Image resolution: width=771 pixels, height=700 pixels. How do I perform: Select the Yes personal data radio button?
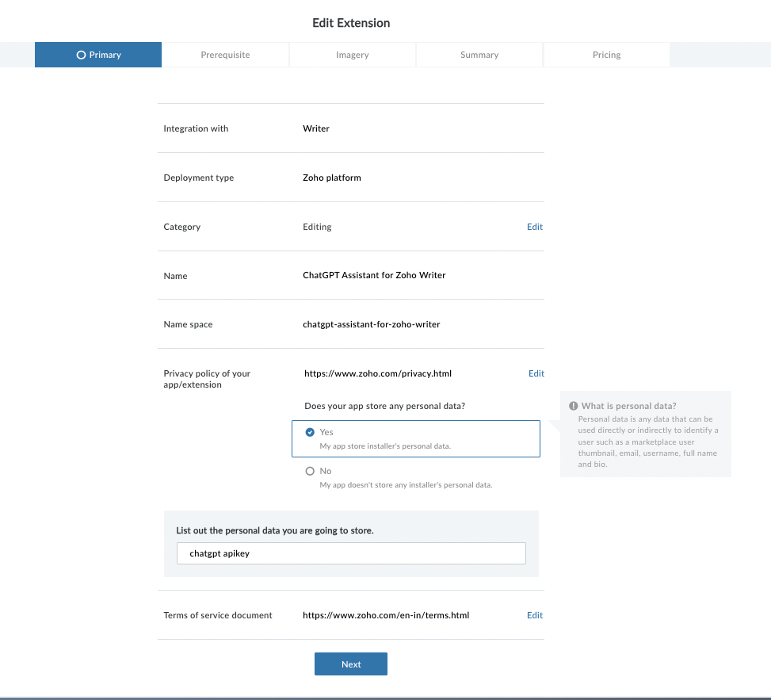pyautogui.click(x=310, y=433)
